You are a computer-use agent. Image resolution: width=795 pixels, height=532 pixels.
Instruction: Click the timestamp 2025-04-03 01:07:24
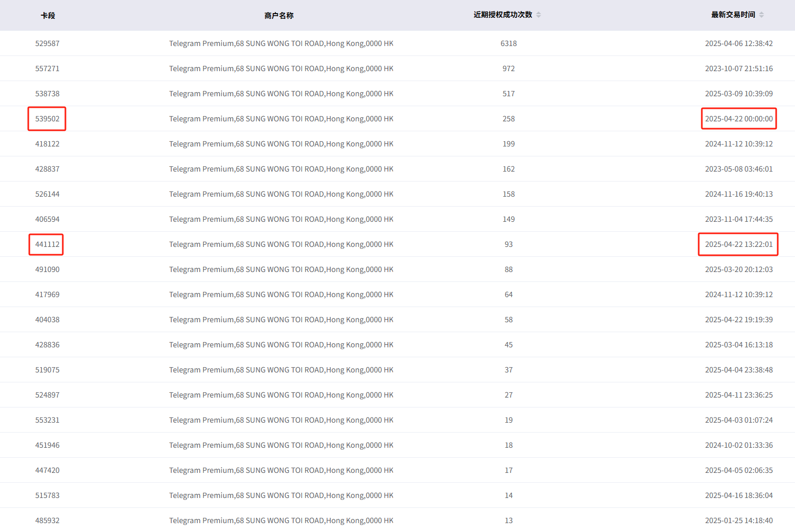[x=738, y=420]
